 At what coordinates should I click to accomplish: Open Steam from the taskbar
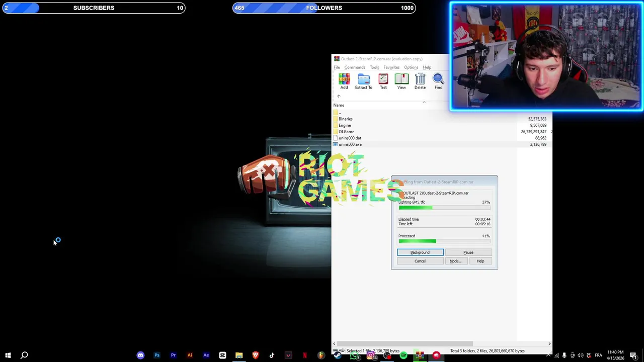coord(338,355)
